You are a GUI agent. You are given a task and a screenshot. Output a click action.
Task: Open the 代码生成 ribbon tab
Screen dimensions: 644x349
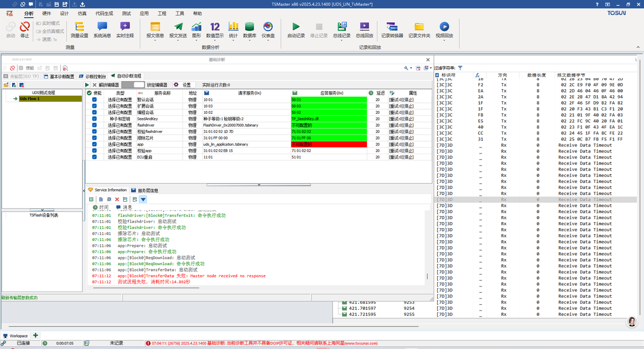click(104, 14)
